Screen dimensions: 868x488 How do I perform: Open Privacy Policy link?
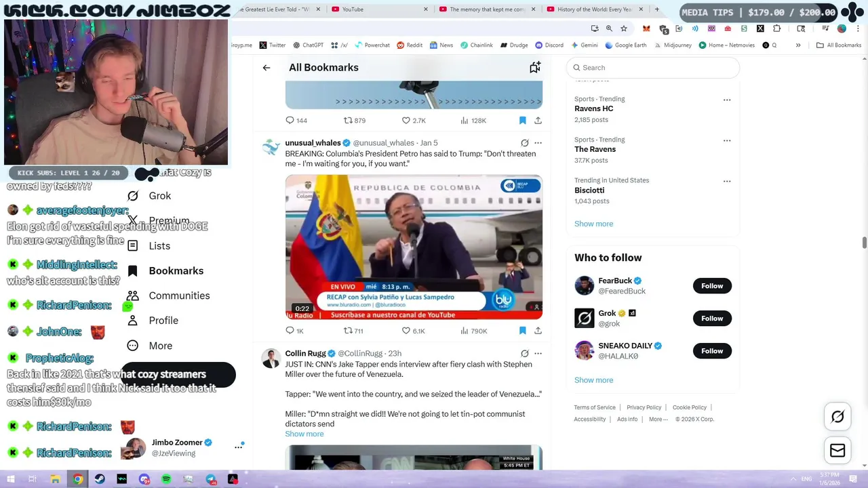coord(644,407)
